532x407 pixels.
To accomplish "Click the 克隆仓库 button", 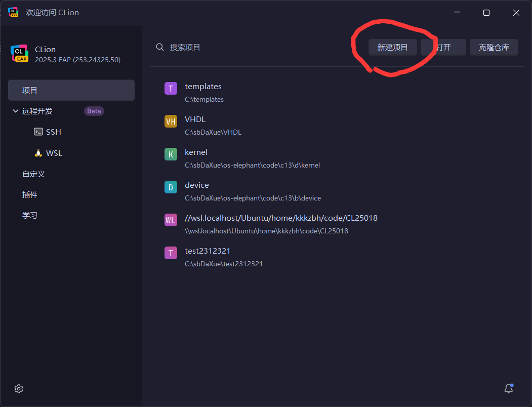I will tap(494, 47).
